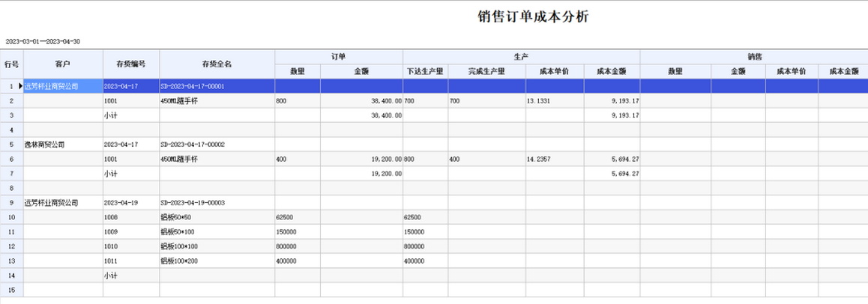The height and width of the screenshot is (304, 868).
Task: Select the 铝板100*200 item cell
Action: (x=181, y=261)
